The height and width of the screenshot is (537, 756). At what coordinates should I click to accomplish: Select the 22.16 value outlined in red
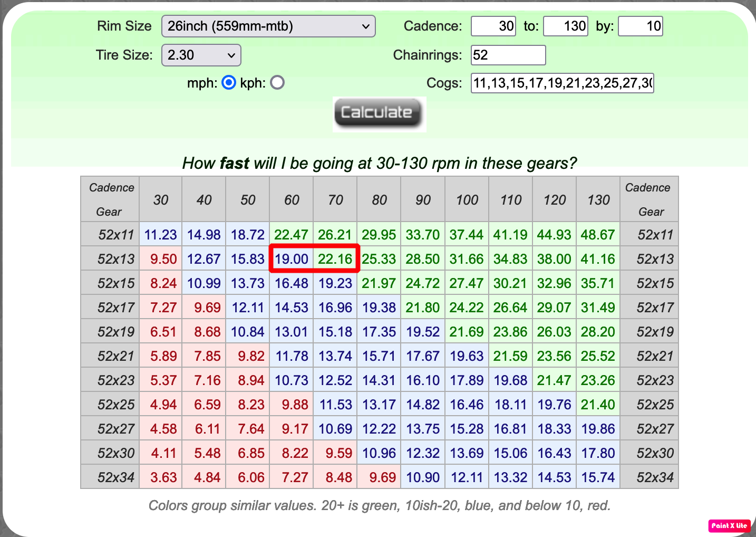pos(335,258)
